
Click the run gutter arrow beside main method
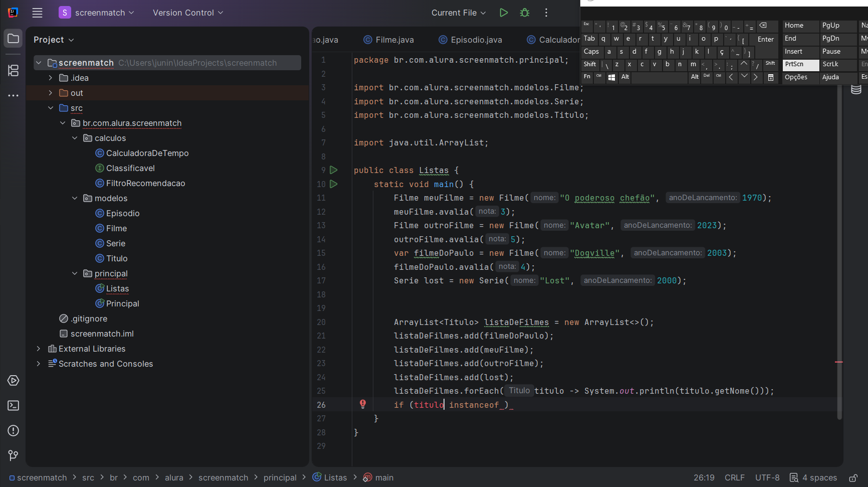[x=334, y=184]
